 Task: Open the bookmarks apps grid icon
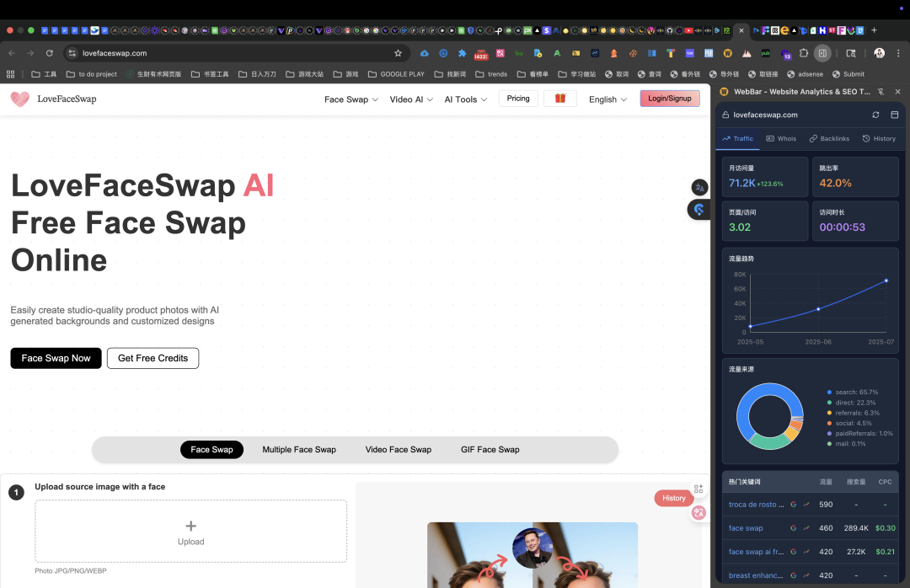pos(10,74)
